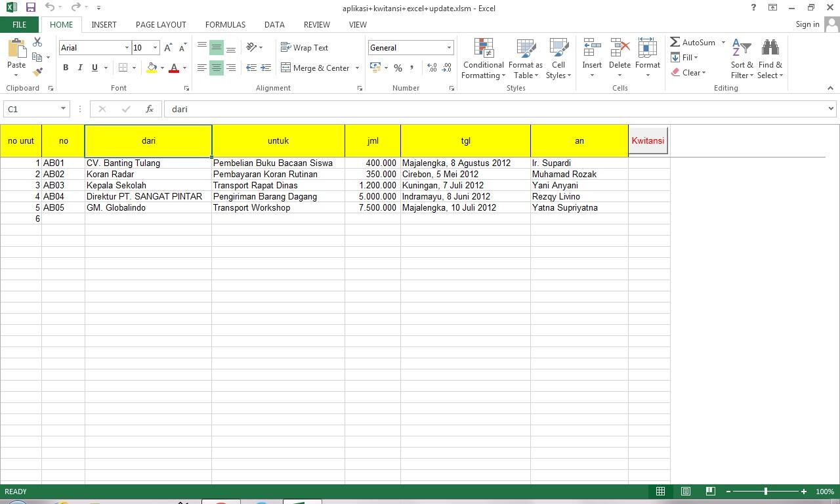Open the Number Format dropdown showing General

tap(410, 47)
